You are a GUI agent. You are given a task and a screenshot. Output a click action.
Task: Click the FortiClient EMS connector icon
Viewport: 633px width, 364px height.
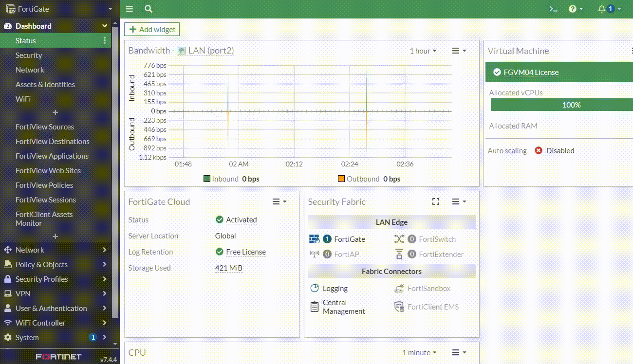pos(399,307)
